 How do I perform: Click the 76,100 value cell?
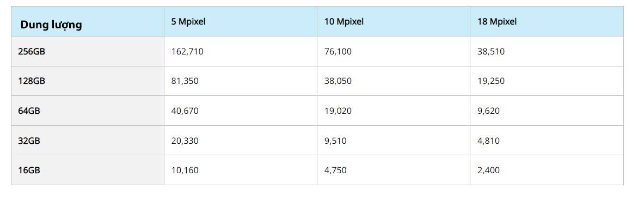tap(394, 51)
